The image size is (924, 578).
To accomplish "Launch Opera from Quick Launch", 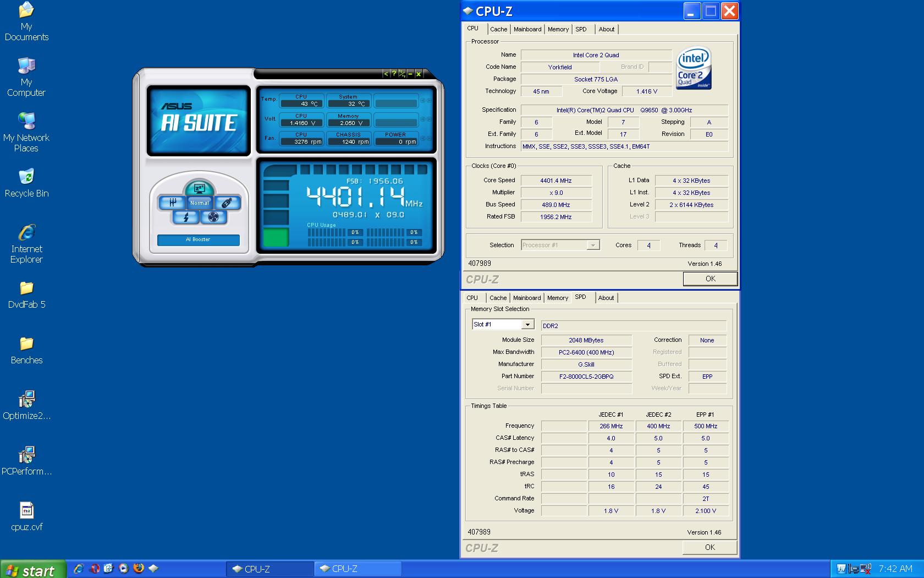I will click(94, 569).
